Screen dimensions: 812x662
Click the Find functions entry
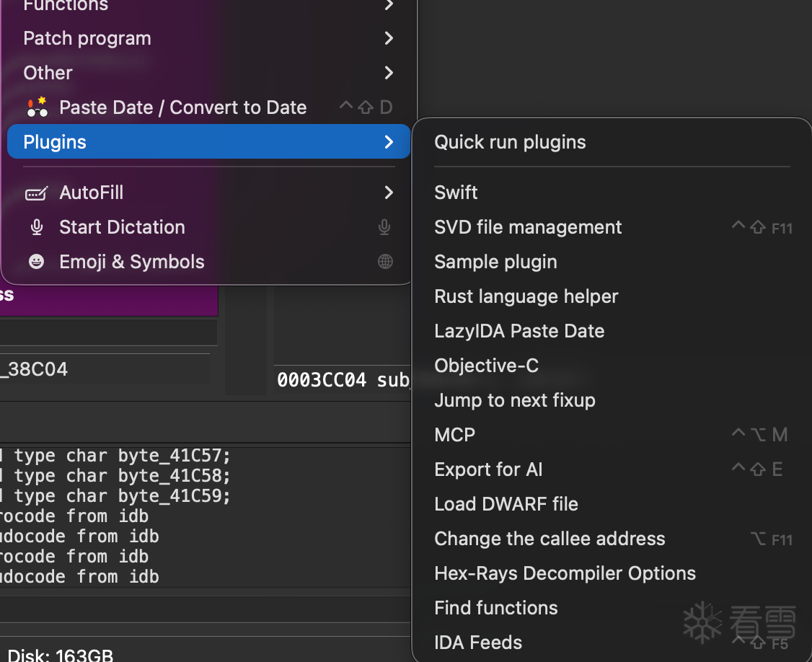(x=496, y=608)
